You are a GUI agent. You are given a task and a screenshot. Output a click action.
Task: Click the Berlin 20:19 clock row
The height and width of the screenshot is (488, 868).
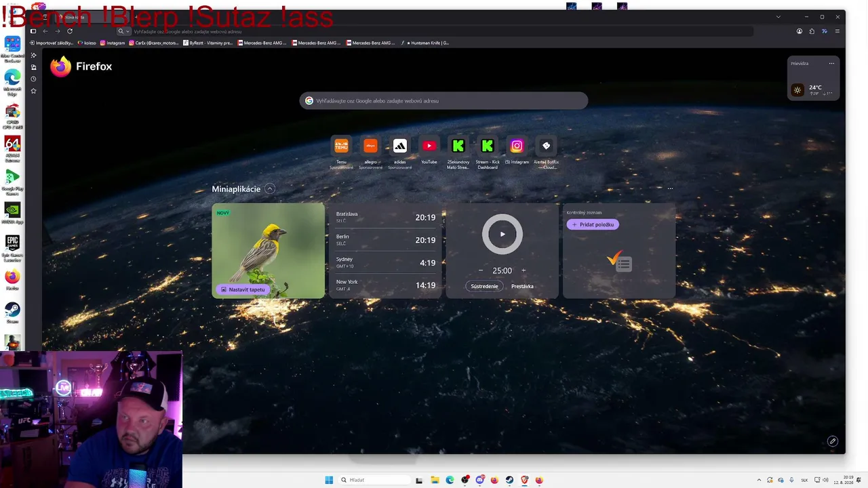pyautogui.click(x=386, y=240)
